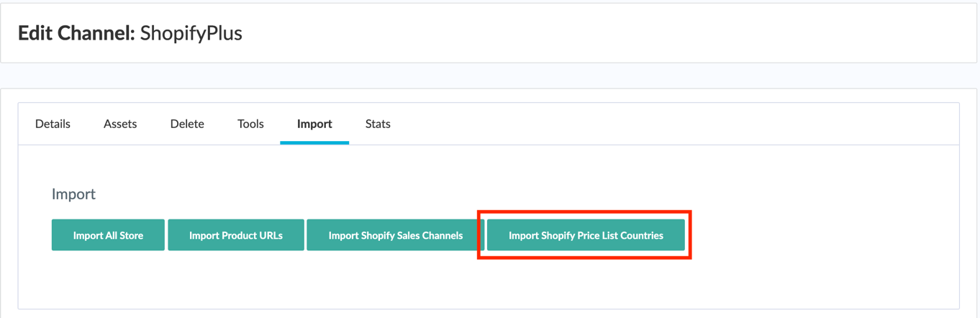The image size is (980, 318).
Task: Click empty header area right of ShopifyPlus title
Action: pos(576,33)
